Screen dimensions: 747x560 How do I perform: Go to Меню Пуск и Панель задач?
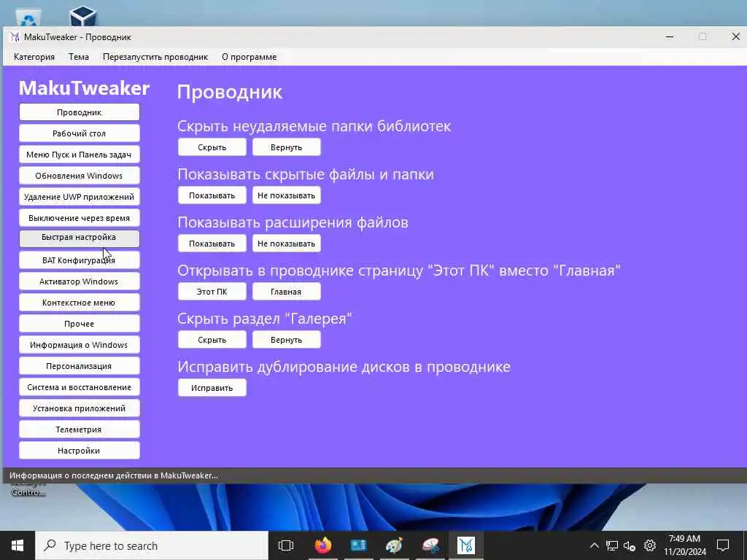click(79, 155)
